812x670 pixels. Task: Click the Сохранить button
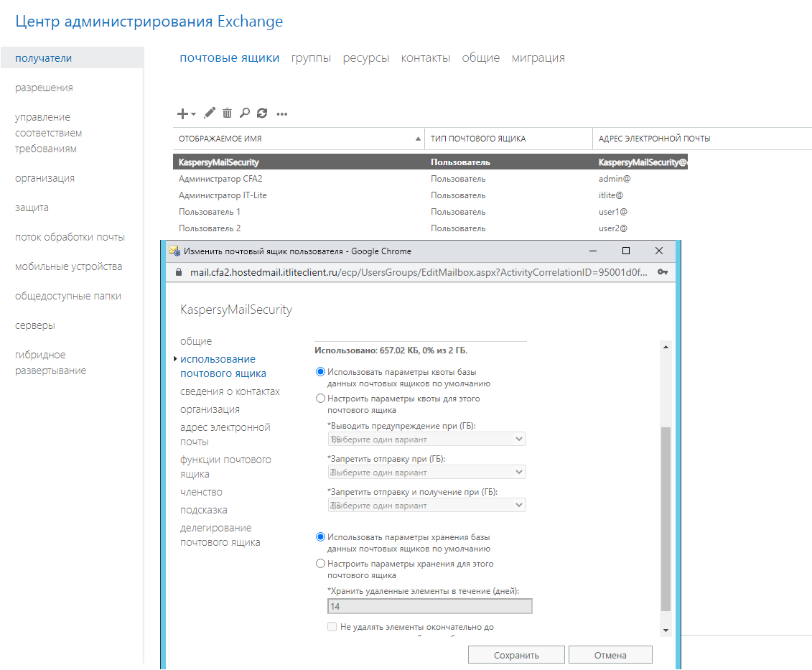(516, 655)
